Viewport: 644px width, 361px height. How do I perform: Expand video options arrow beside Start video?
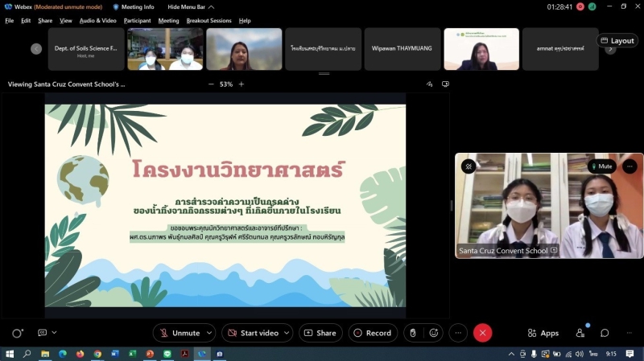(287, 333)
